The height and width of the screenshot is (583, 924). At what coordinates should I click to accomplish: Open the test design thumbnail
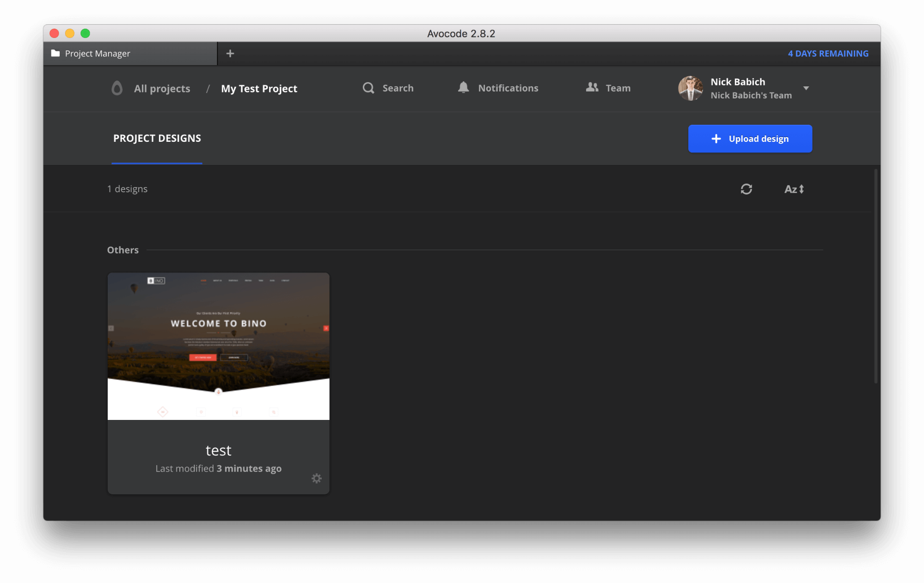pos(218,346)
